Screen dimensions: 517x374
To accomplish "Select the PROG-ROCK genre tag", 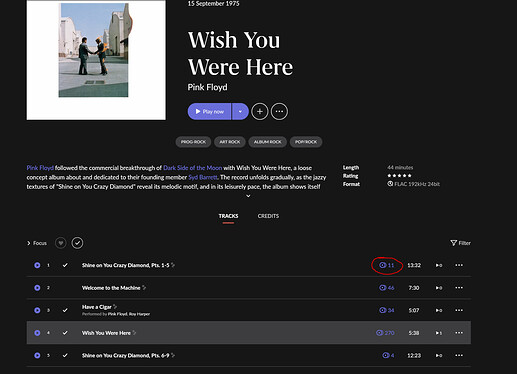I will [193, 142].
